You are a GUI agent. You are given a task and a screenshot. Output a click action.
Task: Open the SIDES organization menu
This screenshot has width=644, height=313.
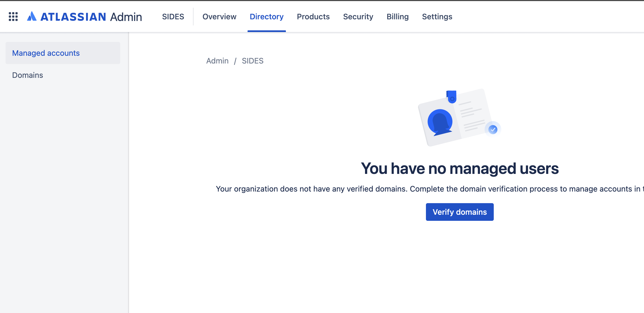[173, 17]
